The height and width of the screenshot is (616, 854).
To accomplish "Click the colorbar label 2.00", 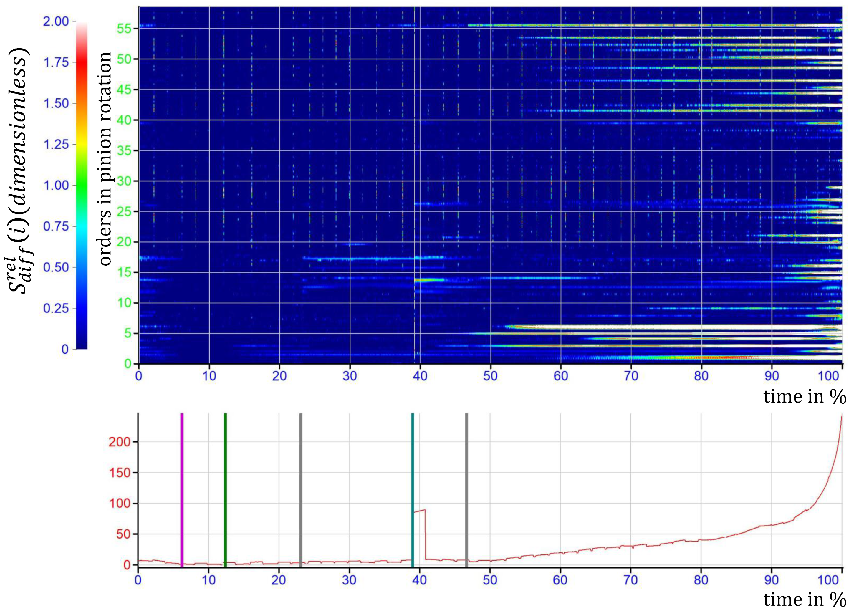I will [56, 21].
